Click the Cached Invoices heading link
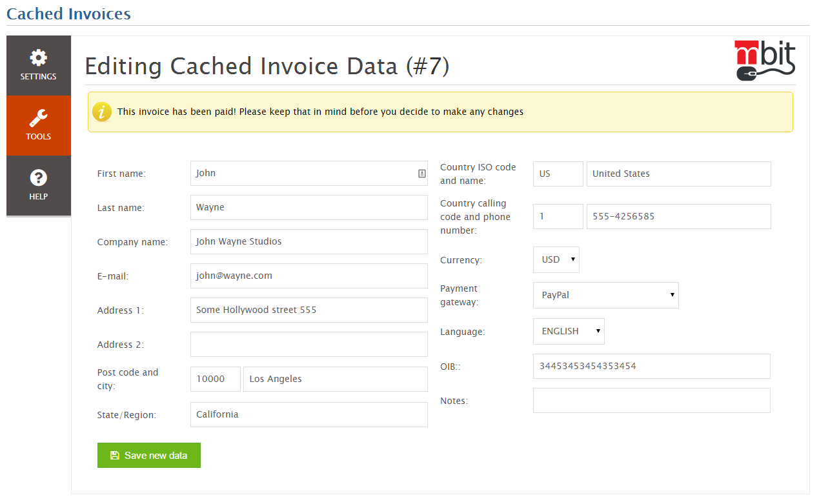Viewport: 819px width, 504px height. (68, 14)
